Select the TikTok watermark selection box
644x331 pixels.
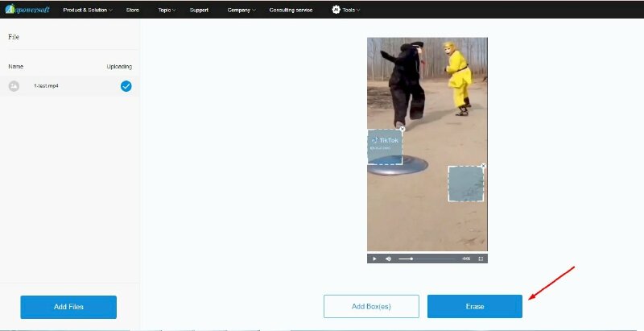pyautogui.click(x=385, y=147)
